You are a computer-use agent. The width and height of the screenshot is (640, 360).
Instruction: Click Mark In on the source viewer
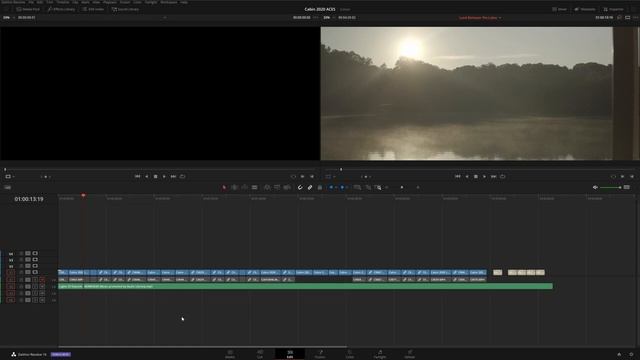click(x=302, y=177)
